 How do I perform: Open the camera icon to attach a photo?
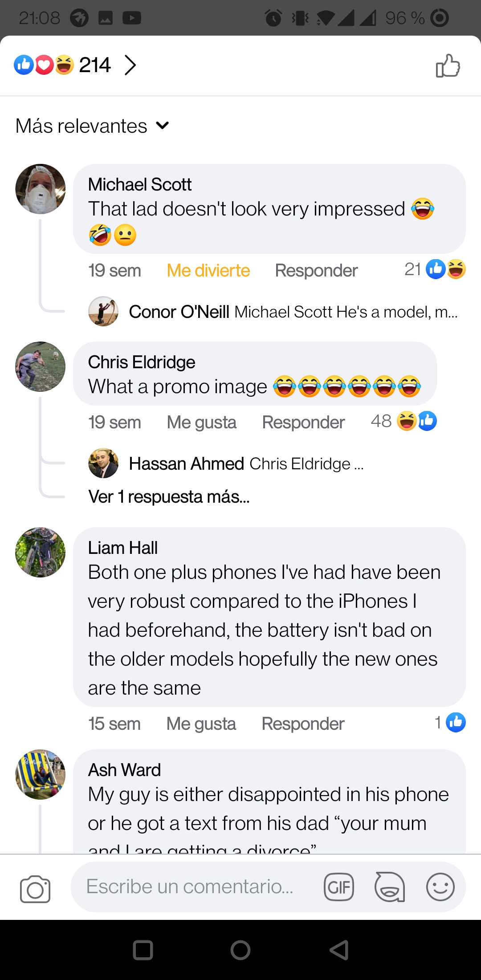(35, 889)
